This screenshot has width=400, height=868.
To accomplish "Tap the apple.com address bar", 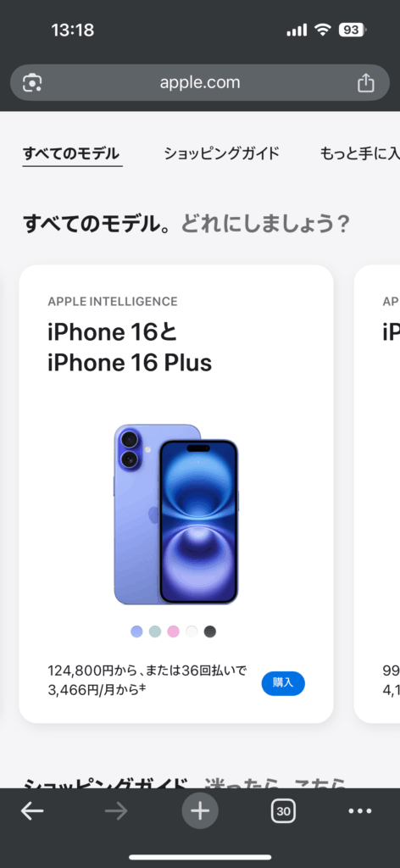I will click(200, 82).
